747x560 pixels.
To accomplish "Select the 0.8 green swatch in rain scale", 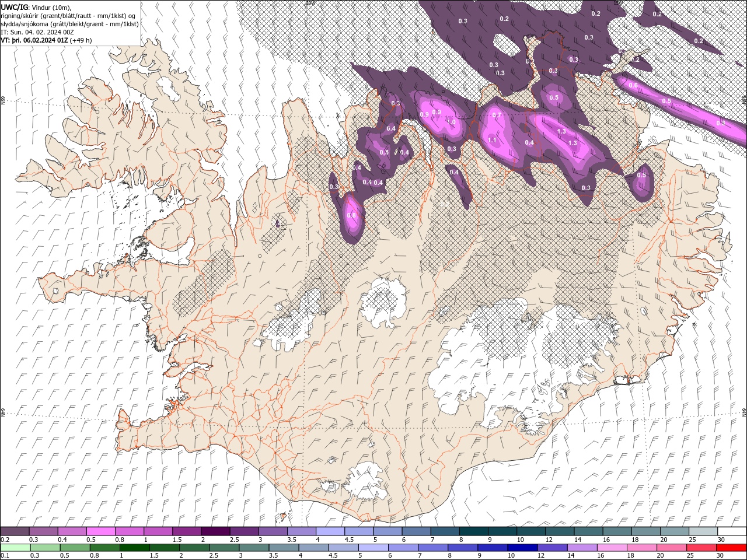I will point(104,547).
